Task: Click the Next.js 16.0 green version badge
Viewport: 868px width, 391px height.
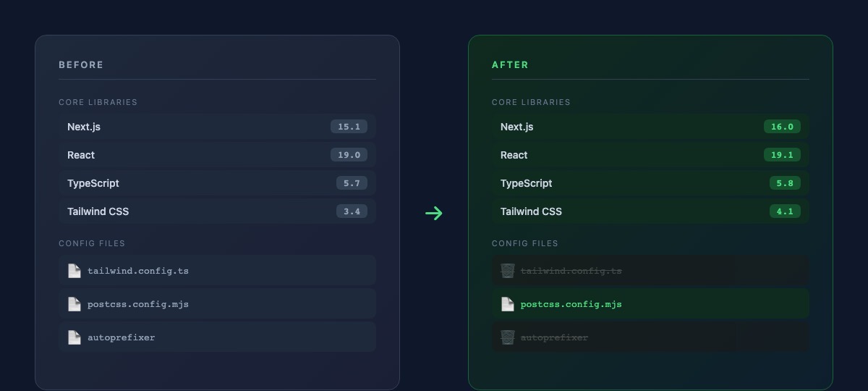Action: [x=782, y=127]
